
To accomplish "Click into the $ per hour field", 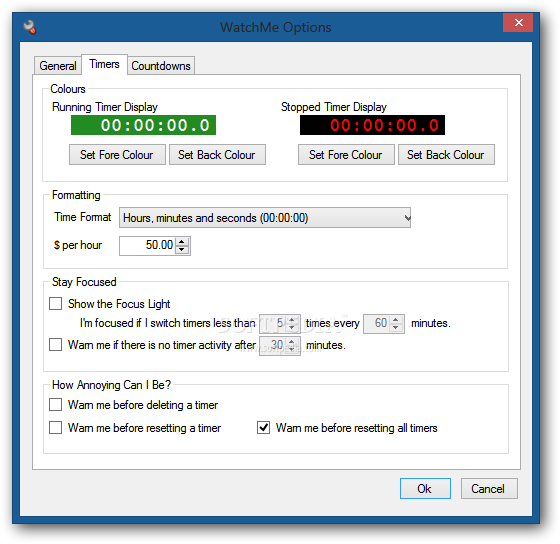I will click(148, 245).
